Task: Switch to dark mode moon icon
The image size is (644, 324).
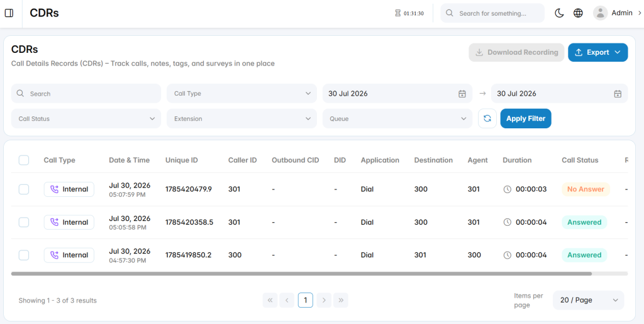Action: [559, 13]
